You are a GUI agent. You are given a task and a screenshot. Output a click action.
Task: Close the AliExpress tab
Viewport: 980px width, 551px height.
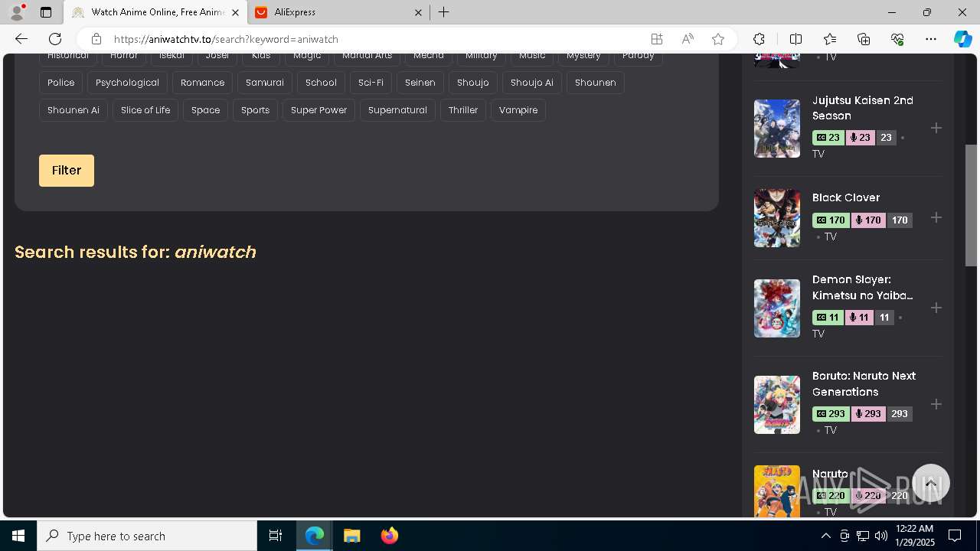coord(419,12)
